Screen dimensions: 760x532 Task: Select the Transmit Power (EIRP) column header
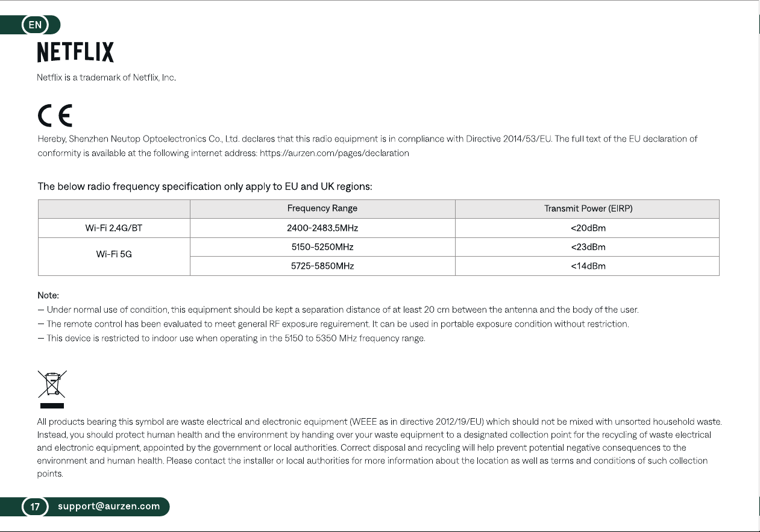click(x=588, y=208)
